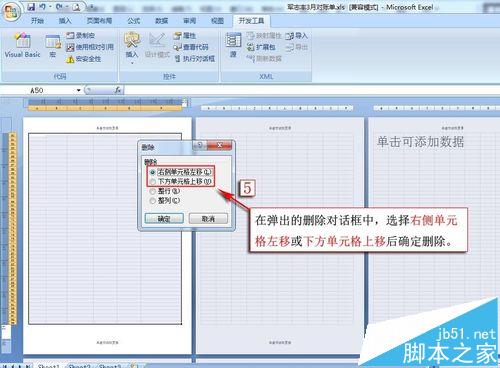Close the 删除 dialog window
The width and height of the screenshot is (500, 368).
tap(219, 145)
